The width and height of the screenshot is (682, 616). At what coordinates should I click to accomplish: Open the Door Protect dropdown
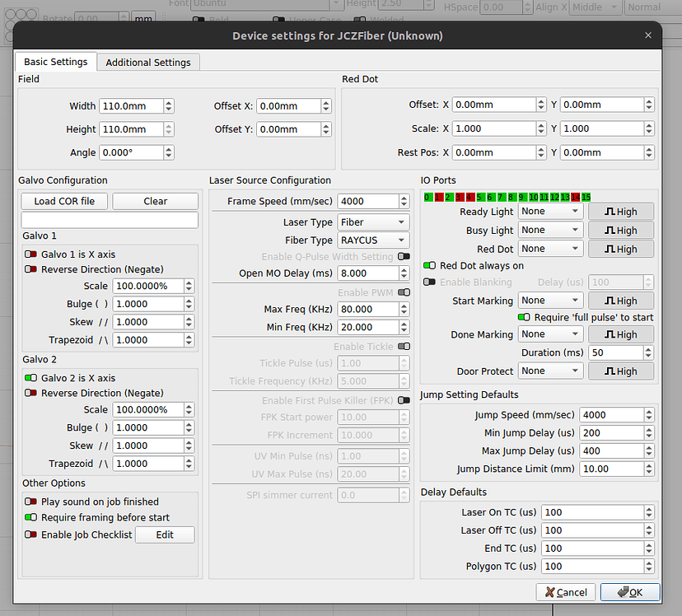click(x=550, y=371)
